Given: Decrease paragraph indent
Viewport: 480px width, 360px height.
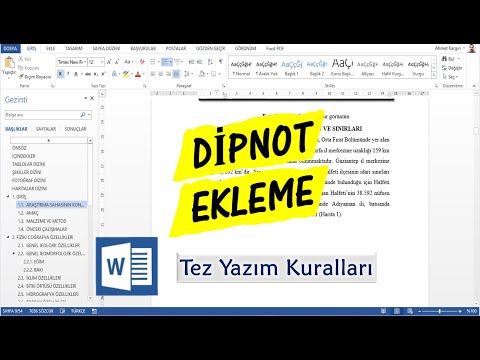Looking at the screenshot, I should point(191,62).
